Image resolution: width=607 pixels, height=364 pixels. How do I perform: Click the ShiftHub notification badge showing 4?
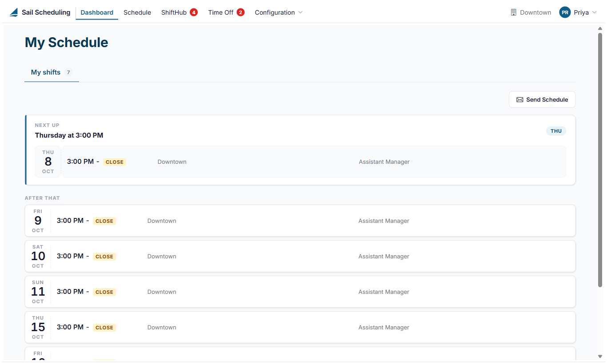(194, 12)
